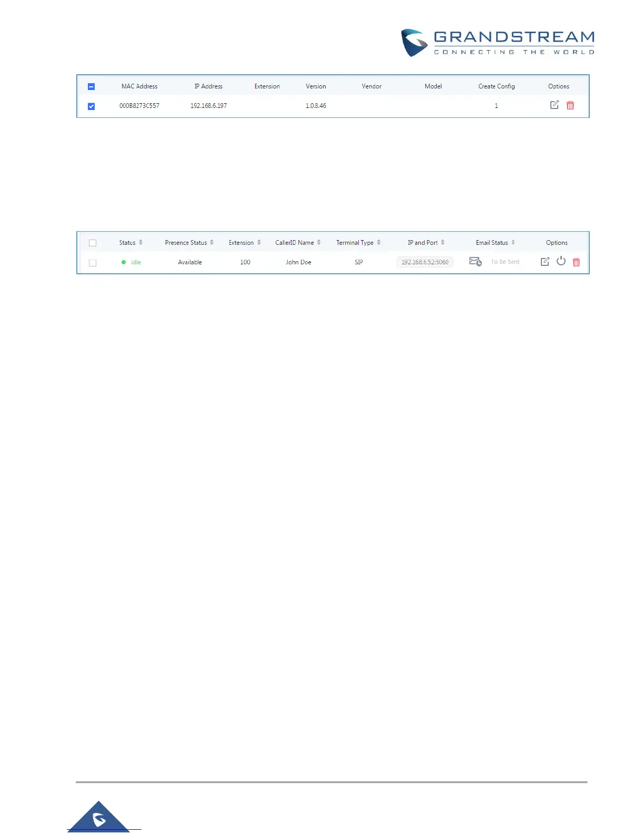Click the Vendor column header

pyautogui.click(x=371, y=86)
